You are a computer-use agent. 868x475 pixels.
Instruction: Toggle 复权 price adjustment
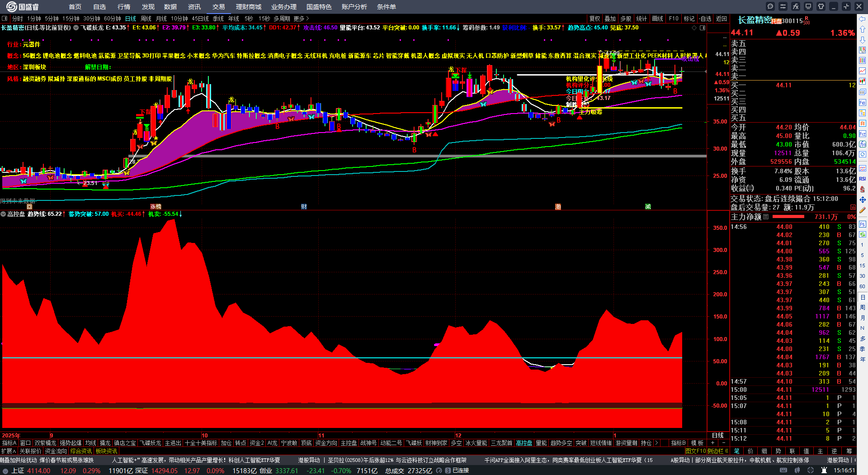595,19
